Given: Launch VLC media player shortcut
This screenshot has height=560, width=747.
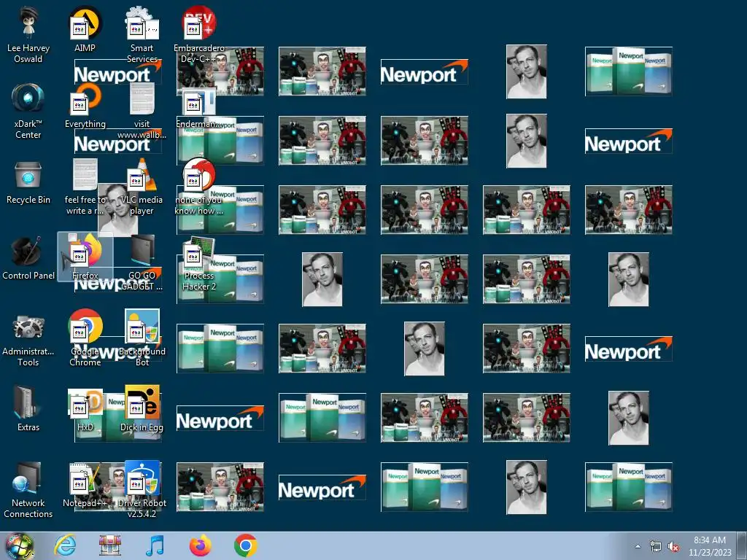Looking at the screenshot, I should 142,187.
